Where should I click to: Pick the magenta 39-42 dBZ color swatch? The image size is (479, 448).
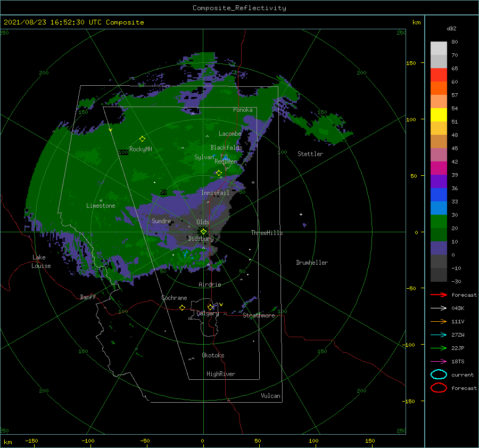pyautogui.click(x=439, y=168)
